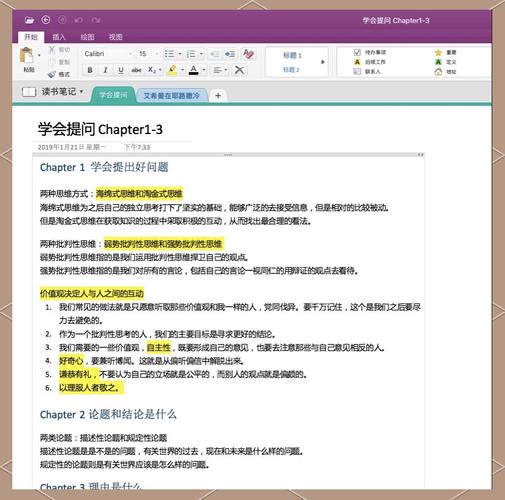Toggle subscript X2 formatting
This screenshot has height=500, width=505.
(x=152, y=70)
